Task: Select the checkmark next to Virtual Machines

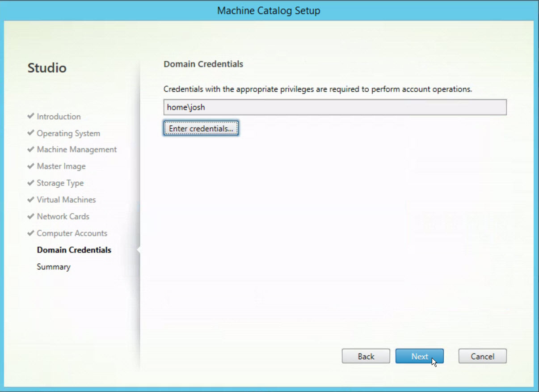Action: coord(30,200)
